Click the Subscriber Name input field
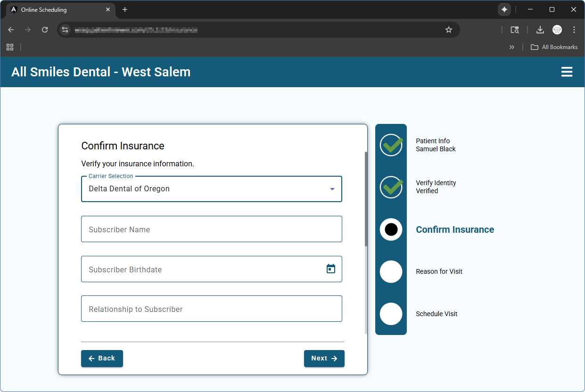This screenshot has width=585, height=392. 211,229
